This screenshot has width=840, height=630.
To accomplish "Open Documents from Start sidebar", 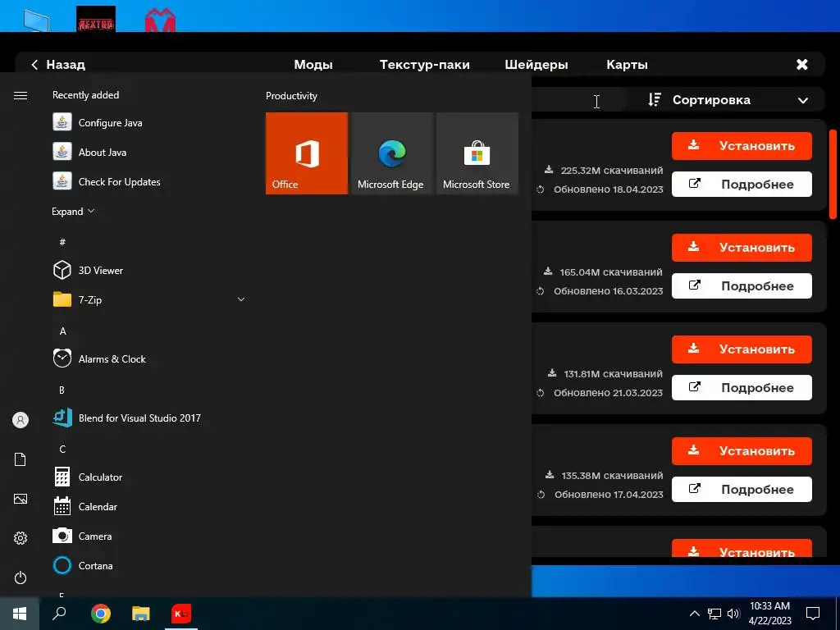I will (x=21, y=459).
